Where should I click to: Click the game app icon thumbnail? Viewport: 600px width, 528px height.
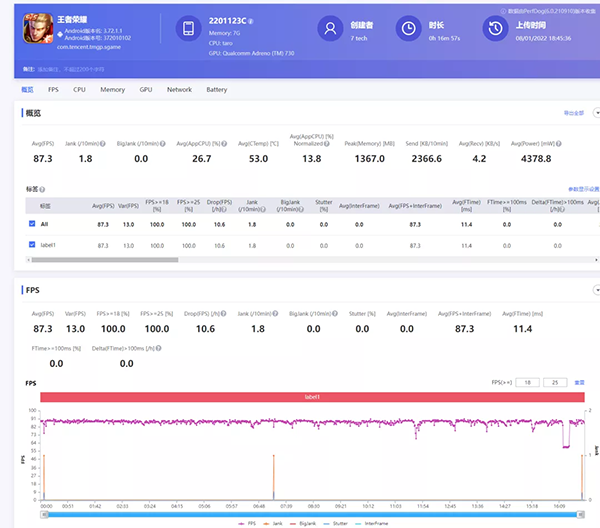(36, 29)
